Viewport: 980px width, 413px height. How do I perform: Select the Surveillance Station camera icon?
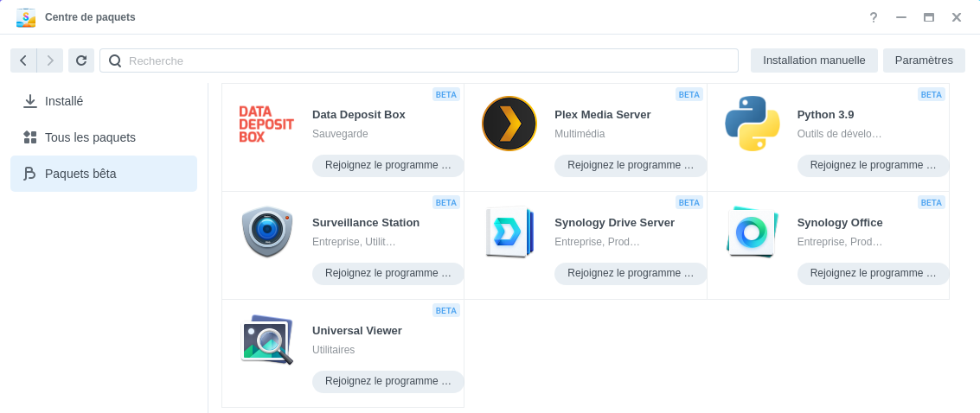(x=266, y=232)
